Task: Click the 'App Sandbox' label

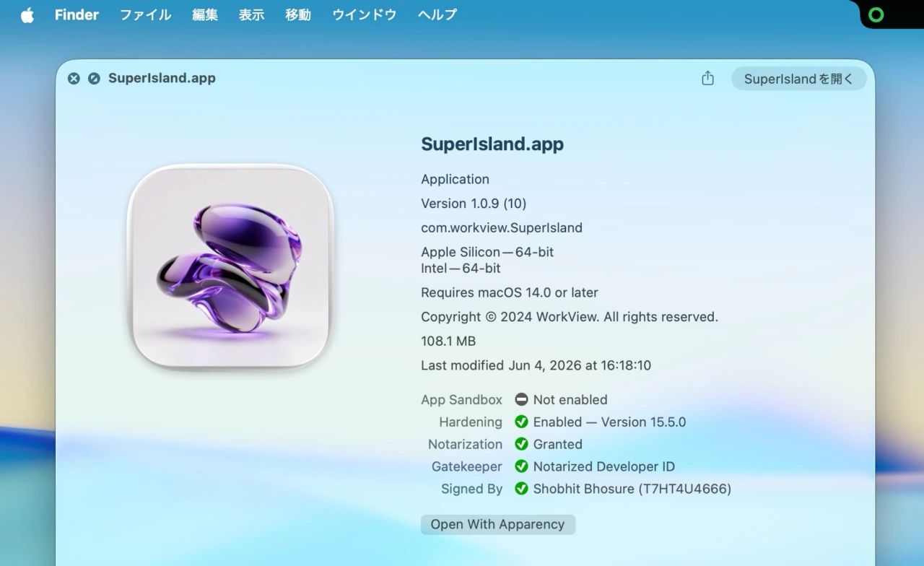Action: pyautogui.click(x=462, y=399)
